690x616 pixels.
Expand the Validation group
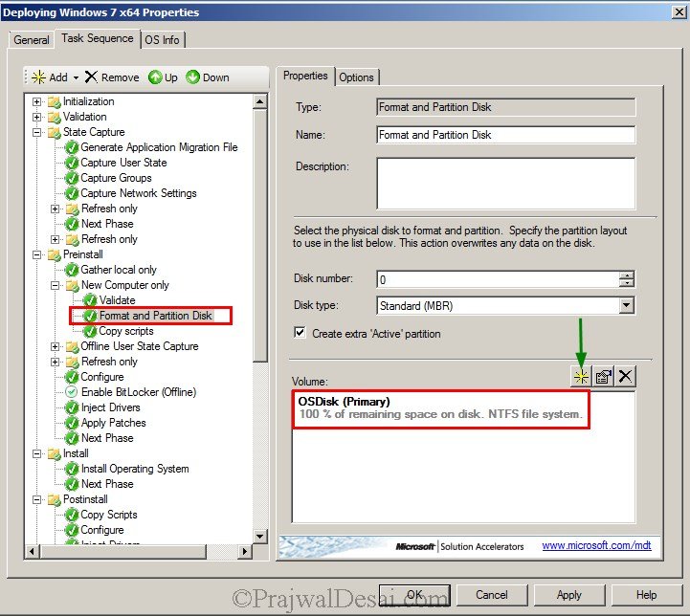pyautogui.click(x=37, y=118)
